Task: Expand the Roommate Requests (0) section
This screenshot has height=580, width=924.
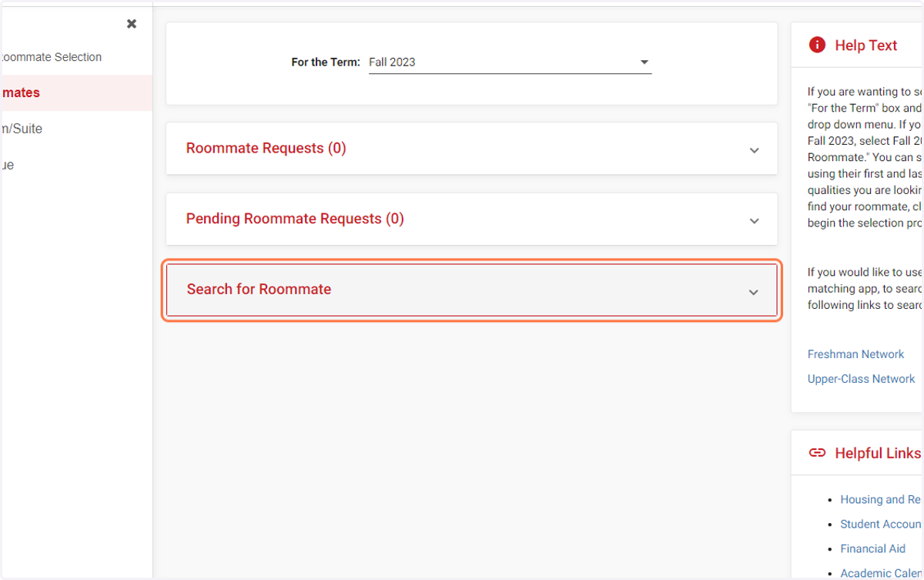Action: tap(471, 148)
